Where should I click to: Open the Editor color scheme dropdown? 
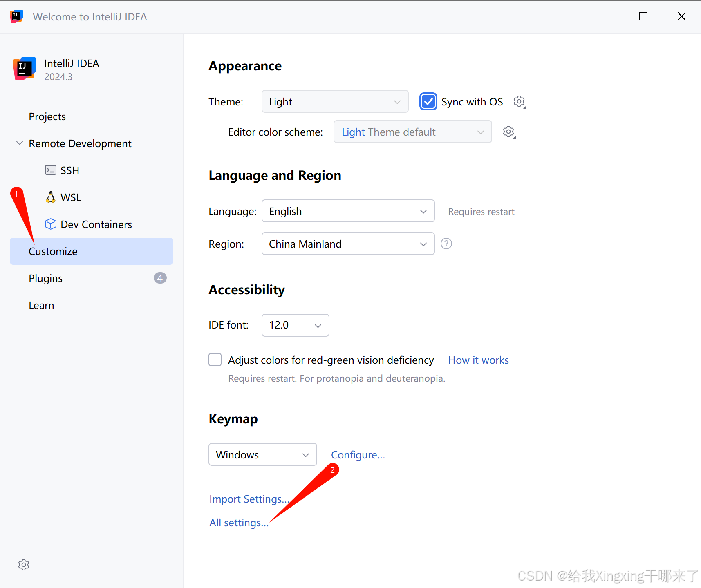pyautogui.click(x=412, y=132)
